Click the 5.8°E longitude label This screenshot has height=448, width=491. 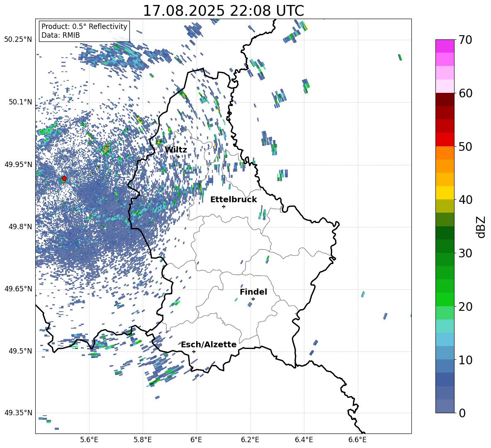pos(143,440)
